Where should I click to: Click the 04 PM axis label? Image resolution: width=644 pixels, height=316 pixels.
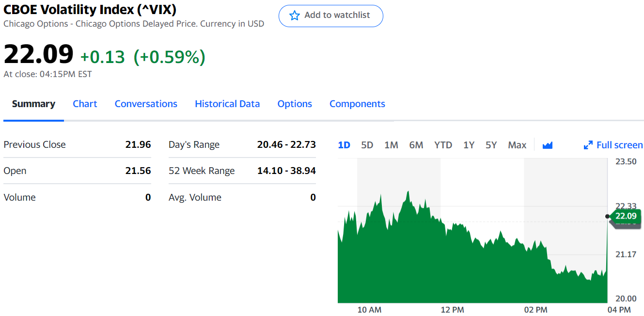click(619, 309)
